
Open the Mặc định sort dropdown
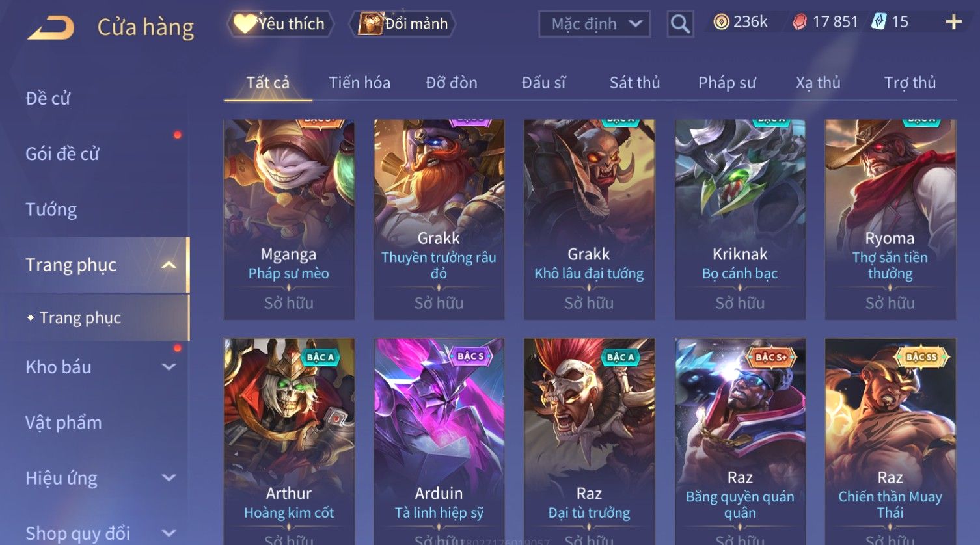pos(595,24)
